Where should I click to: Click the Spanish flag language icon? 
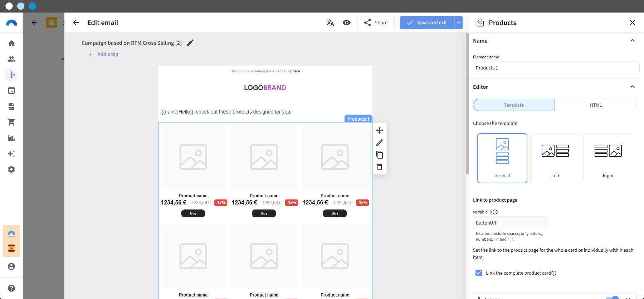[x=11, y=248]
